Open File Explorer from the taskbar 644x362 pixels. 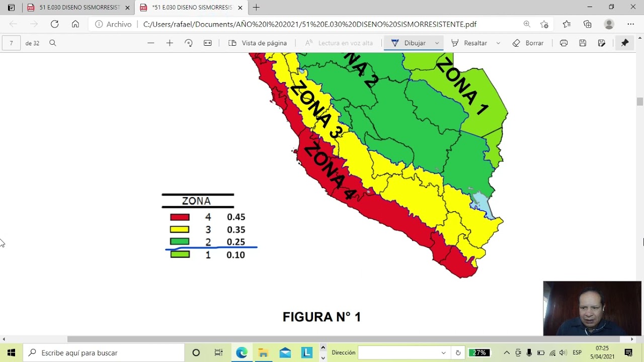tap(263, 353)
